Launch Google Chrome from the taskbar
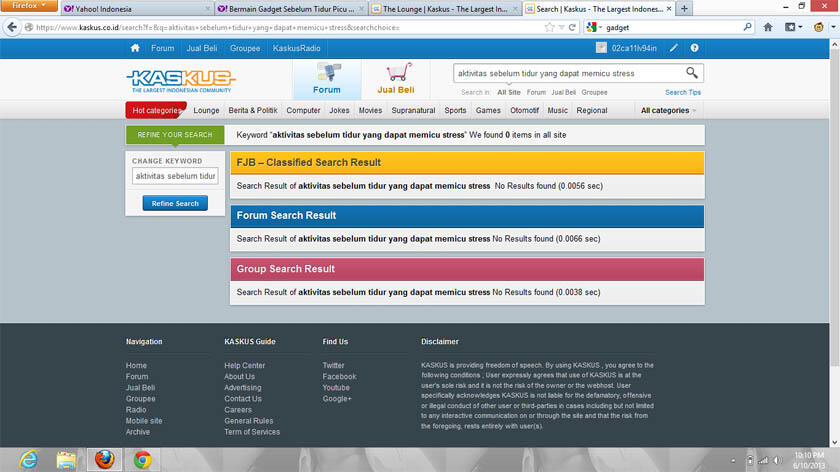 coord(142,460)
